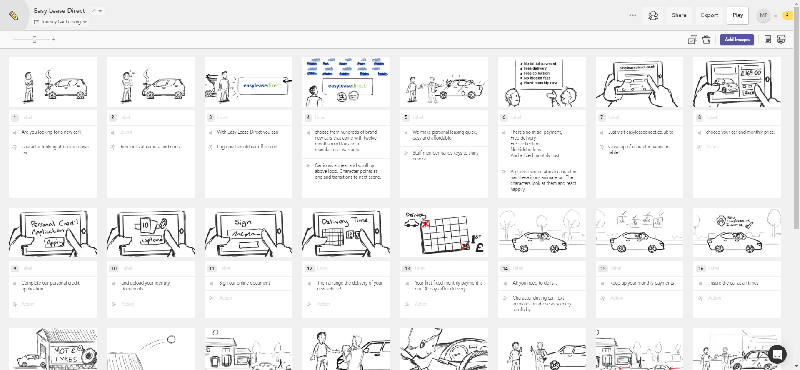Click frame 5 sound text about personal leasing

[445, 135]
